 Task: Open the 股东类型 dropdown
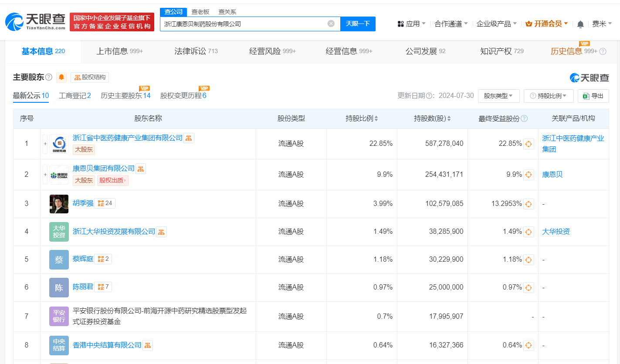498,96
